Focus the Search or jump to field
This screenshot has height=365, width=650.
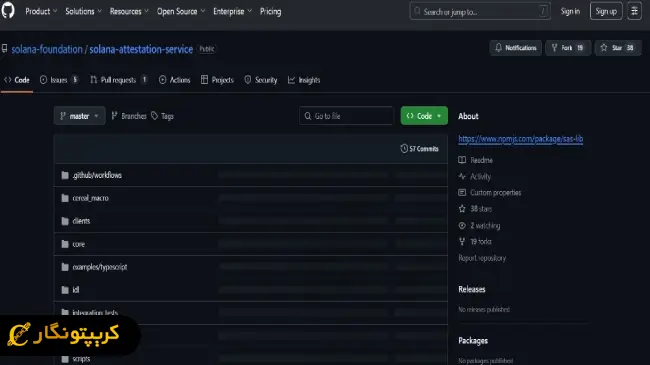480,12
